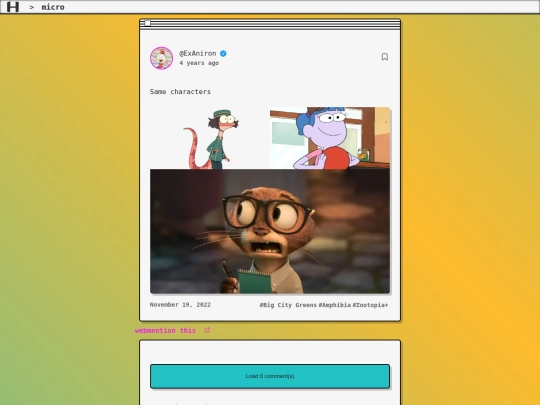
Task: Open the @ExAniron username link
Action: [x=198, y=53]
